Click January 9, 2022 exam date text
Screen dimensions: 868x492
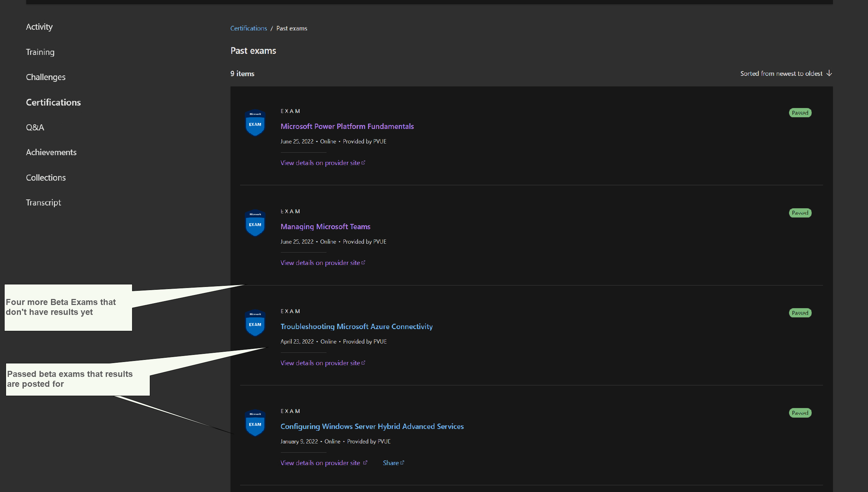coord(299,441)
